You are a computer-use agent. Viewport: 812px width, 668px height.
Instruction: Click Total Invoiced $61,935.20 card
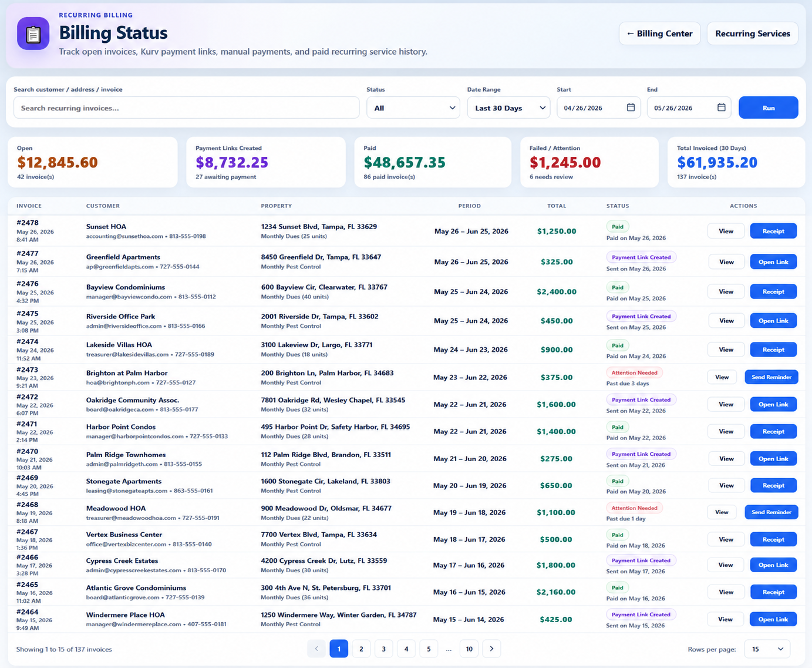[x=736, y=162]
